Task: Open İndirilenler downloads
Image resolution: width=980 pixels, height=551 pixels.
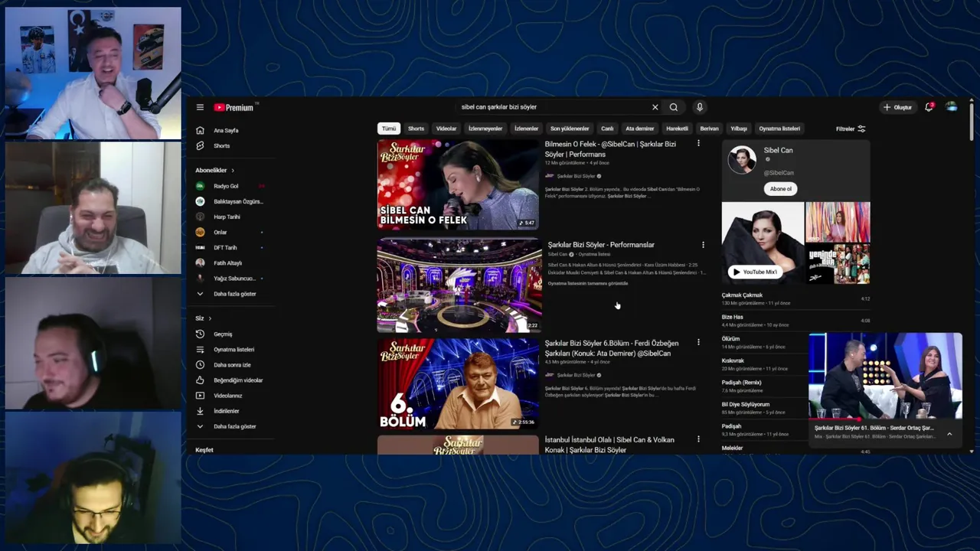Action: [x=227, y=411]
